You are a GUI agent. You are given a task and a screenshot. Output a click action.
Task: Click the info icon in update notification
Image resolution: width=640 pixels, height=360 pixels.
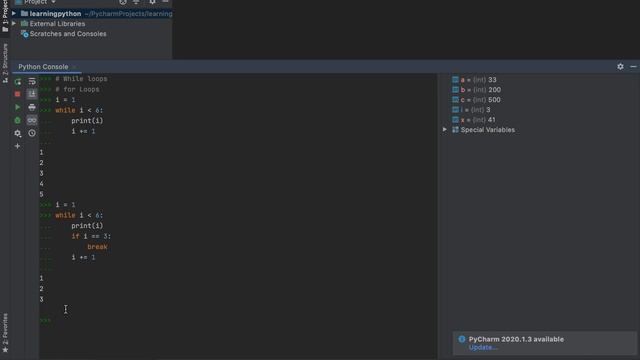[462, 339]
